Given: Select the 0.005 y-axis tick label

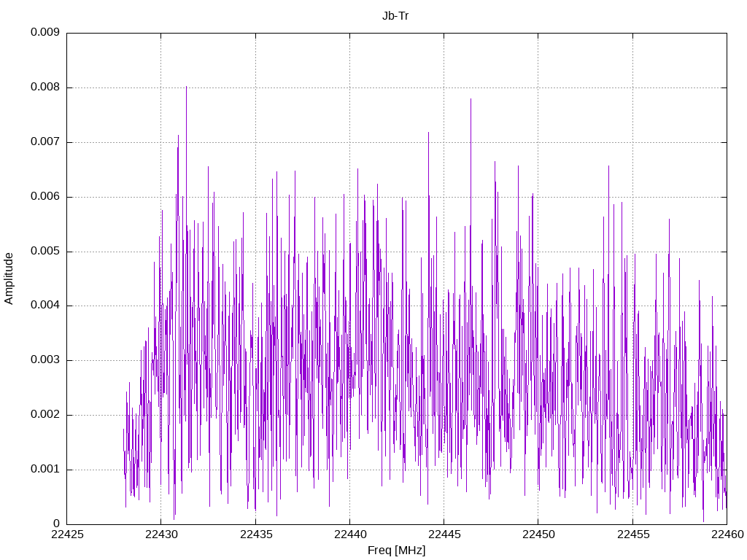Looking at the screenshot, I should pos(45,251).
